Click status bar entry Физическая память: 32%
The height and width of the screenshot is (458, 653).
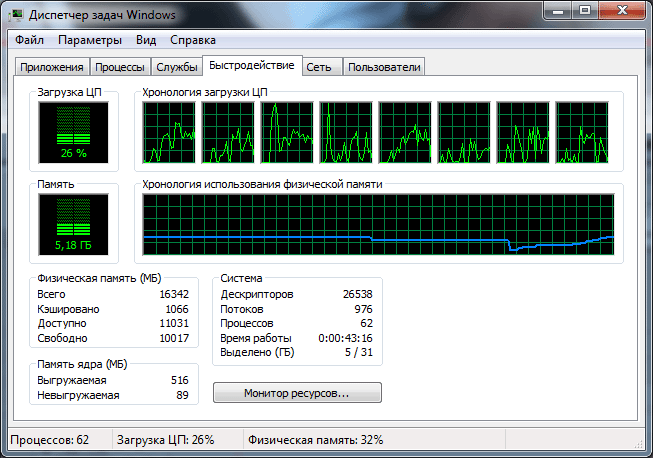(x=315, y=440)
